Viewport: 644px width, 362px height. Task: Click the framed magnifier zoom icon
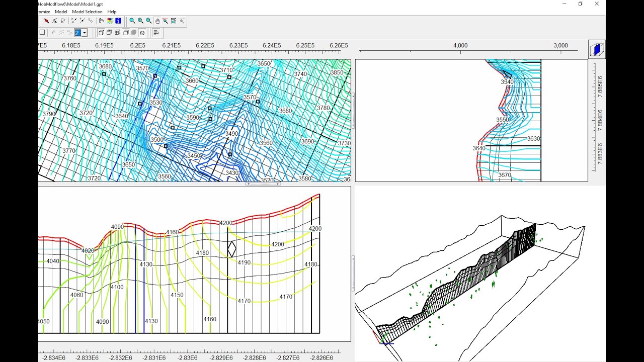(174, 21)
